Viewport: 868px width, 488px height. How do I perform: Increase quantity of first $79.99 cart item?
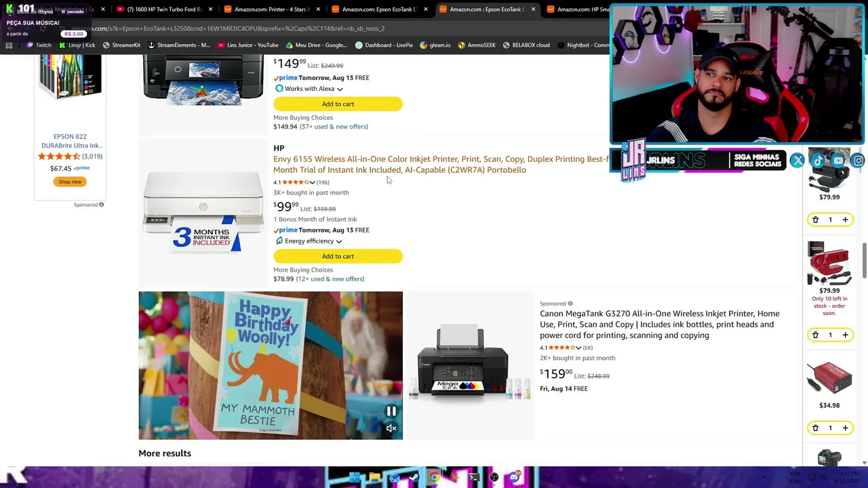pyautogui.click(x=845, y=220)
